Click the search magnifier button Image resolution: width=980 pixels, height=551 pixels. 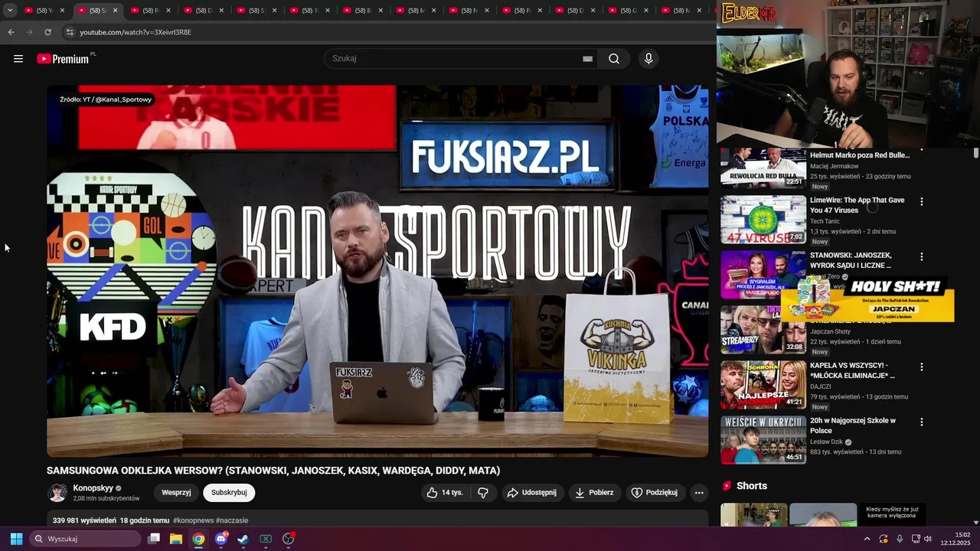(x=614, y=59)
